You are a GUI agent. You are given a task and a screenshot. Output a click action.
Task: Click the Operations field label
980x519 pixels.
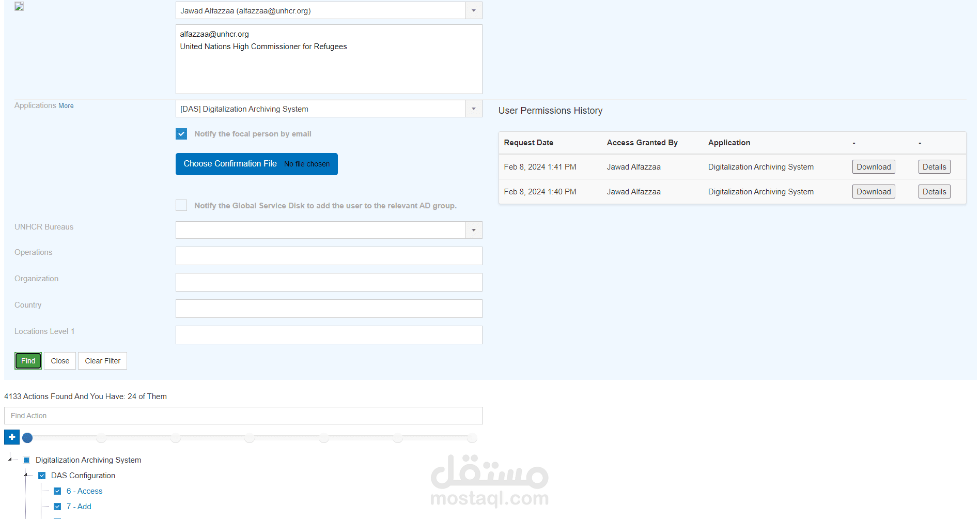(33, 252)
